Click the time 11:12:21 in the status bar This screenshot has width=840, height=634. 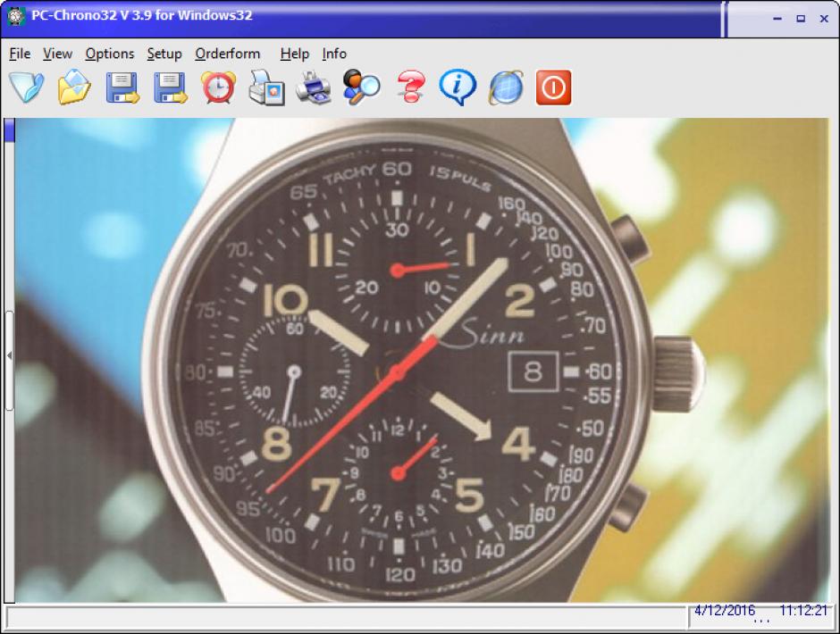(x=803, y=610)
